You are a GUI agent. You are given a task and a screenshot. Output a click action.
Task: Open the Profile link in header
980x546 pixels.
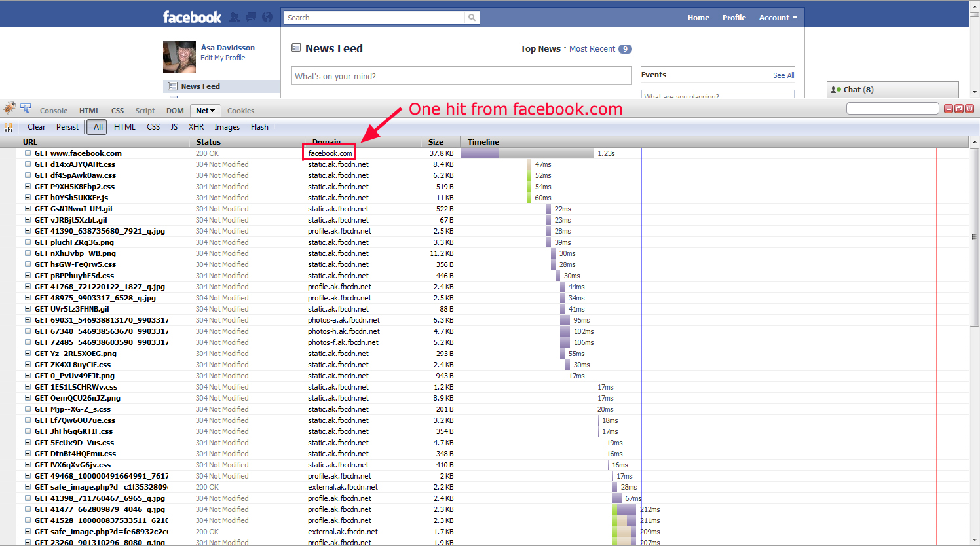734,18
